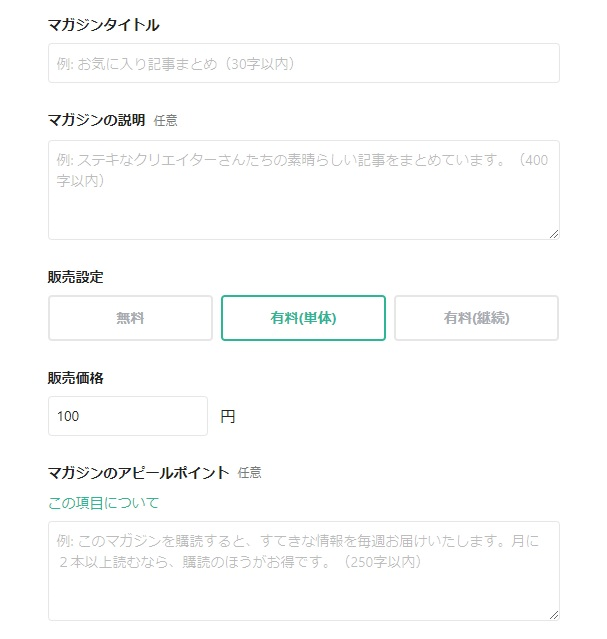Click the 100 value in the price field
607x639 pixels.
pos(68,416)
